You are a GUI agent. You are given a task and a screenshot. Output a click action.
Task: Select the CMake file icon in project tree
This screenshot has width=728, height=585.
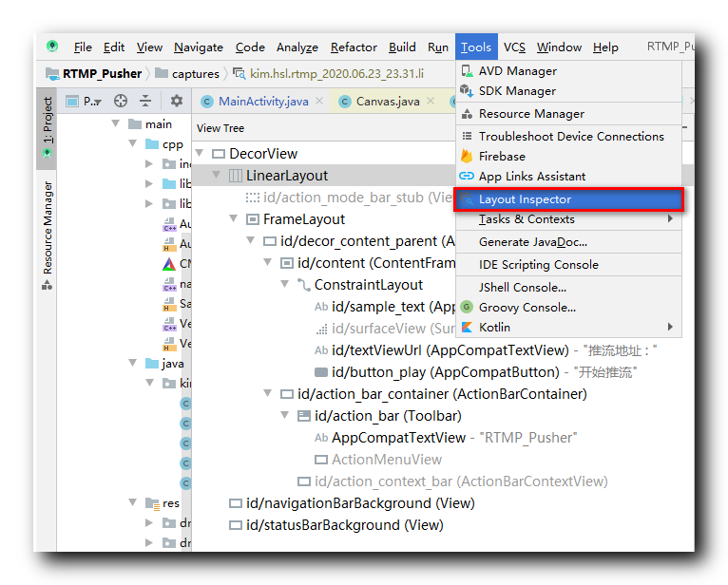click(x=169, y=264)
